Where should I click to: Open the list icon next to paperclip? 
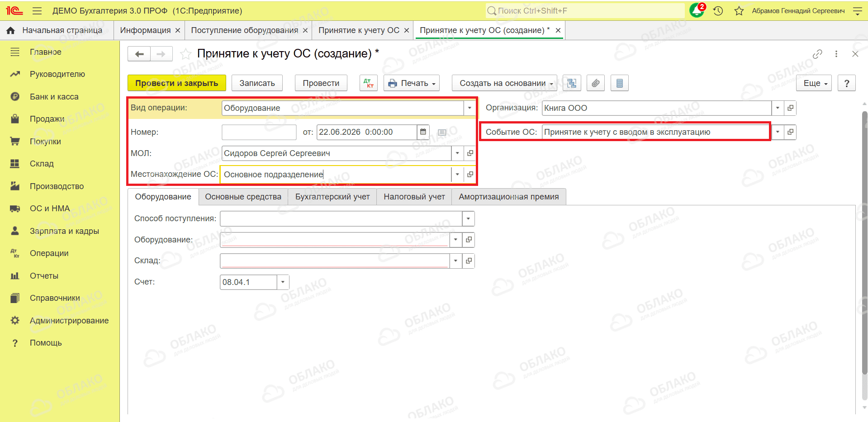pyautogui.click(x=620, y=83)
